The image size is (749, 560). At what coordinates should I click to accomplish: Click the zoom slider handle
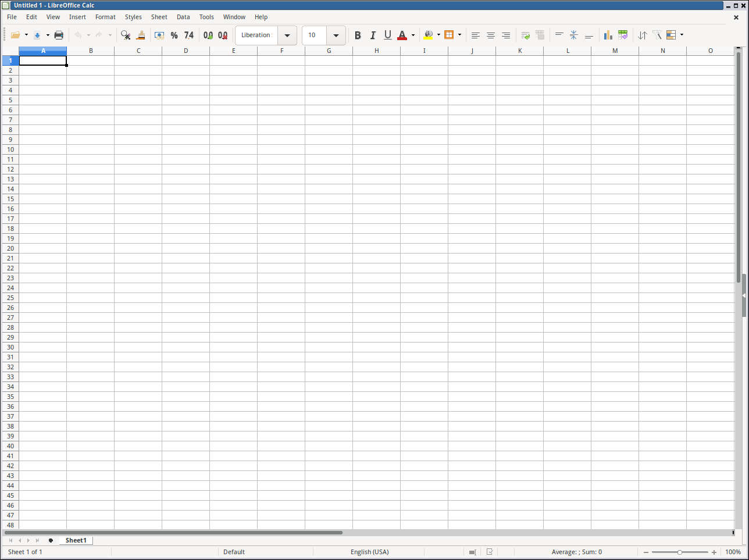click(x=680, y=552)
